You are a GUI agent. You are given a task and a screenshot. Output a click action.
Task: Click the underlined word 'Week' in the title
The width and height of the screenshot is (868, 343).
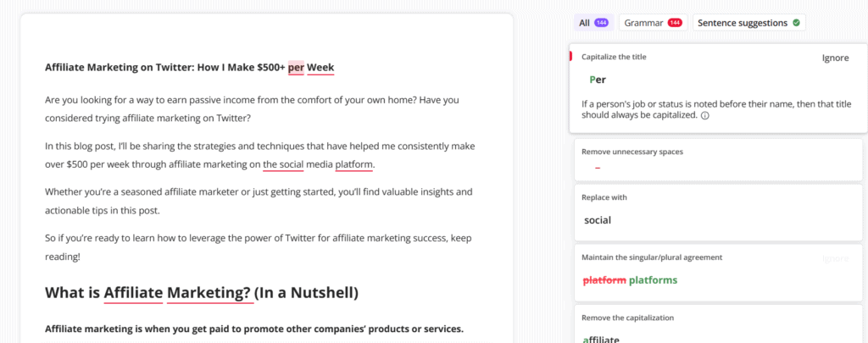coord(320,66)
